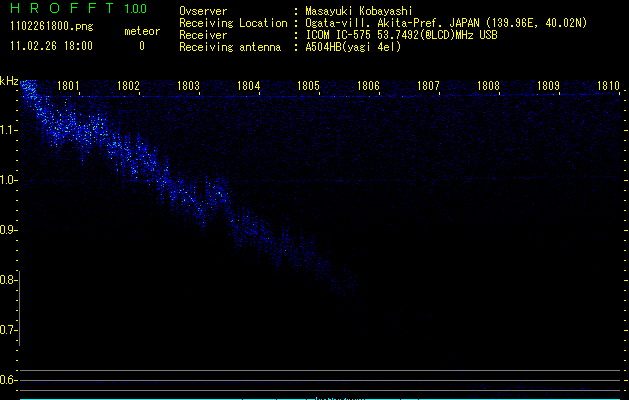Screen dimensions: 629x400
Task: Click the 1801 time marker
Action: [x=68, y=86]
